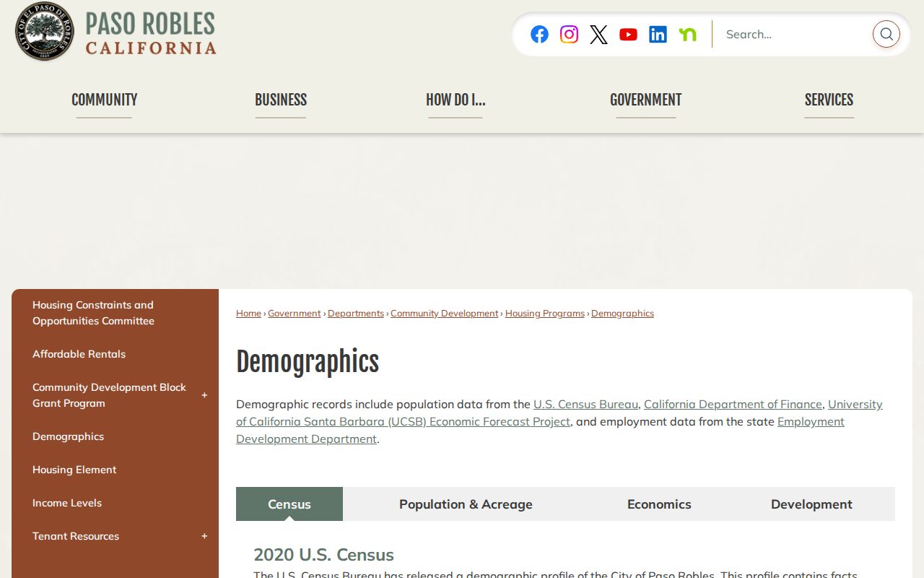This screenshot has height=578, width=924.
Task: Select the Census tab
Action: [x=289, y=504]
